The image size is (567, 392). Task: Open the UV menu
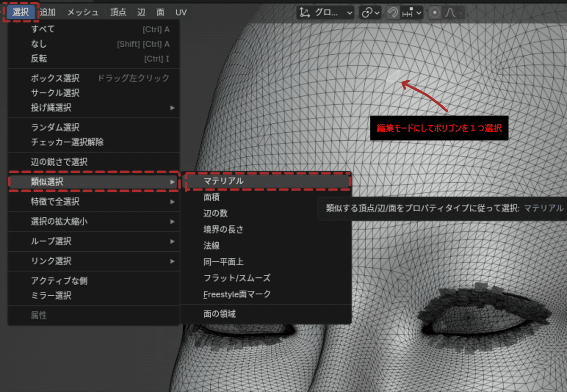181,12
